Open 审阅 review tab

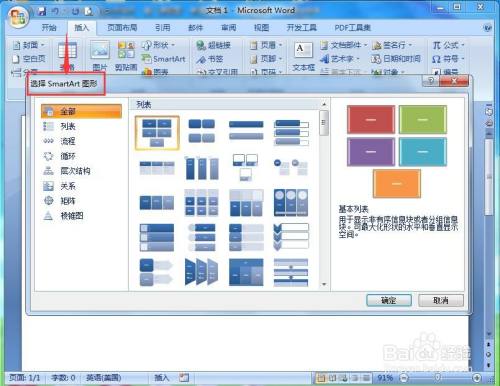click(x=229, y=28)
